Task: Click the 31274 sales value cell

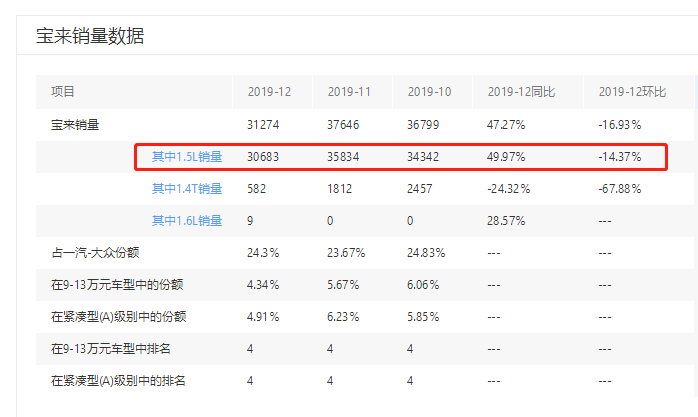Action: tap(264, 125)
